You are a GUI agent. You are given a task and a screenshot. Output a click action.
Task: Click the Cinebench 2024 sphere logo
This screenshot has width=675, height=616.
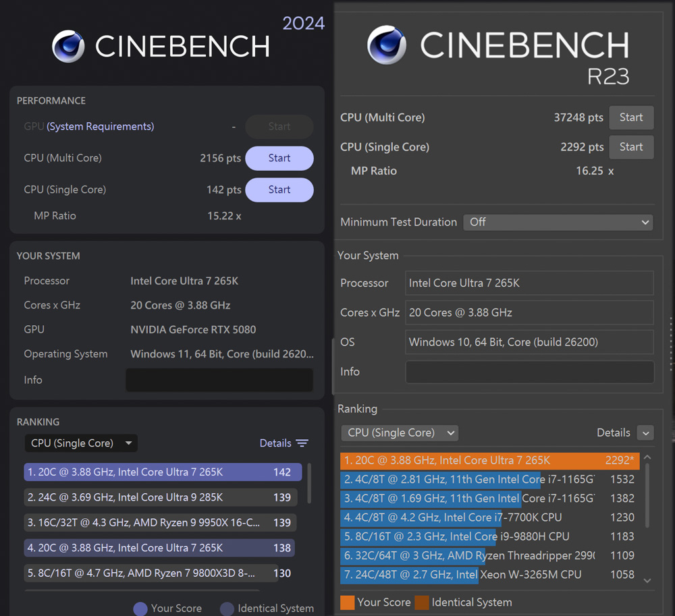coord(69,47)
